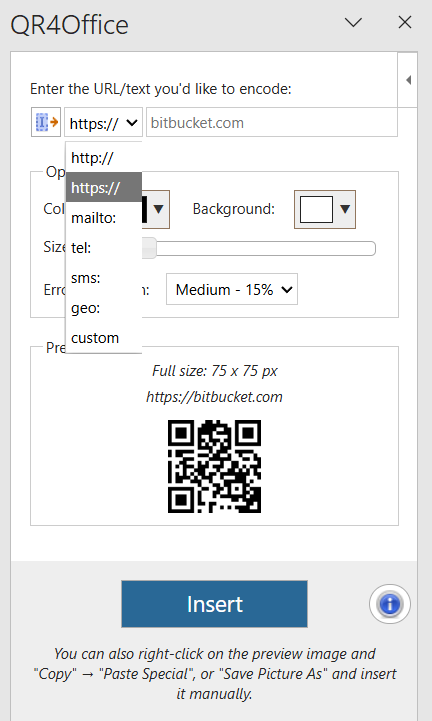The width and height of the screenshot is (432, 721).
Task: Click the bitbucket.com URL text field
Action: [x=272, y=122]
